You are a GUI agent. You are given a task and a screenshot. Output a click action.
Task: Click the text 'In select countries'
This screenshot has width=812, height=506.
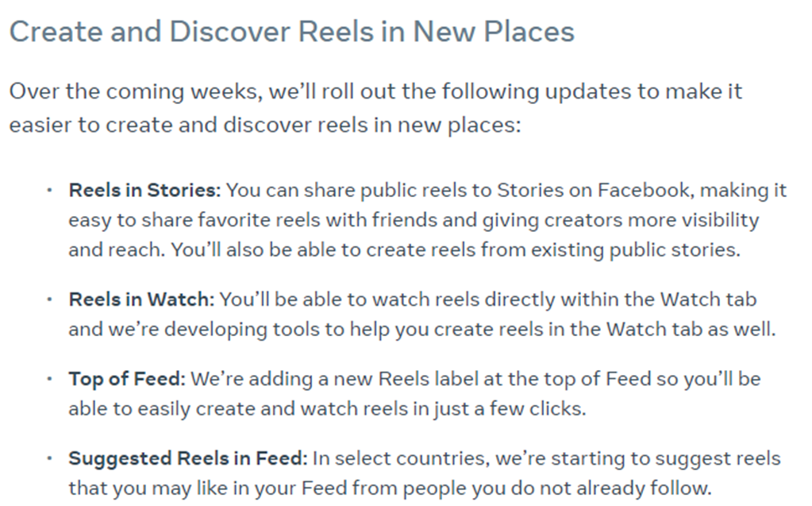(x=401, y=459)
